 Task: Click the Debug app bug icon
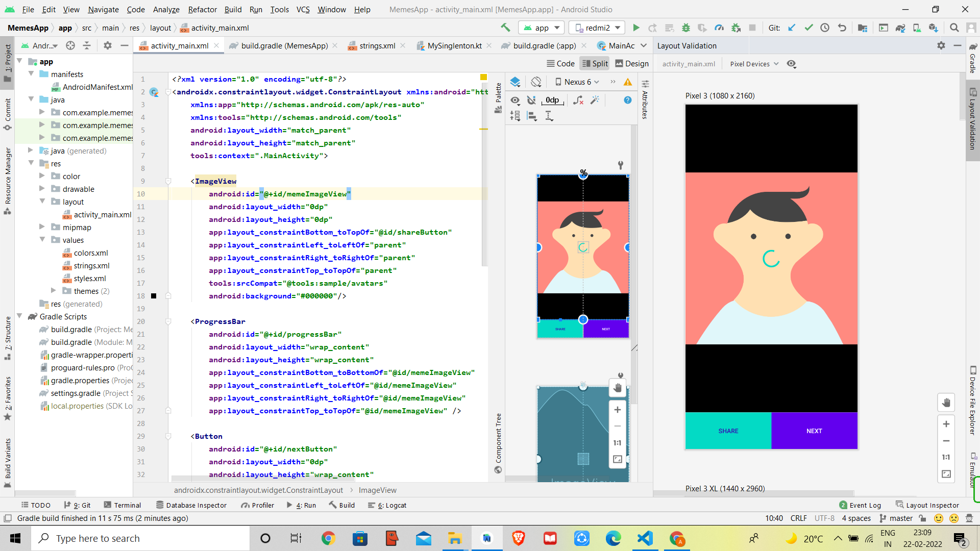686,28
